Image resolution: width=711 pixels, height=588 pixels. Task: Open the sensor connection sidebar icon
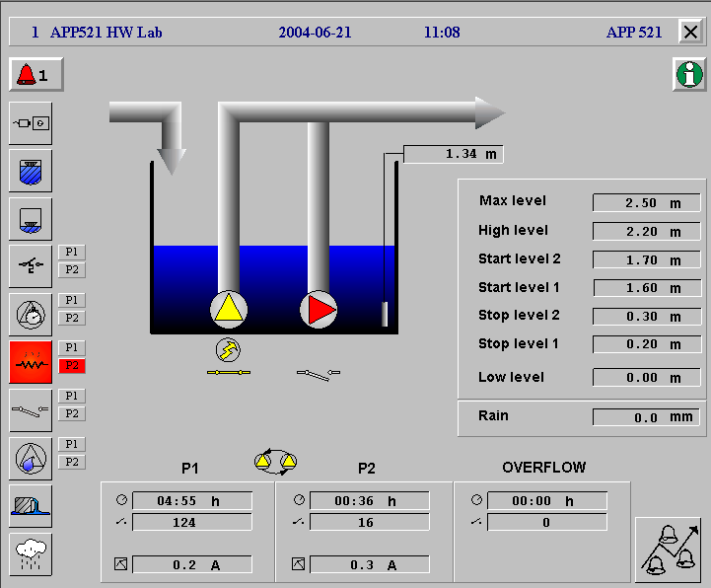[x=31, y=123]
